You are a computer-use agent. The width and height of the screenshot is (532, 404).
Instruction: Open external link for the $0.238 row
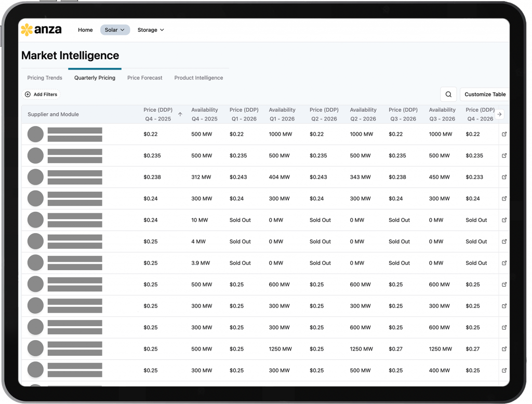point(504,177)
